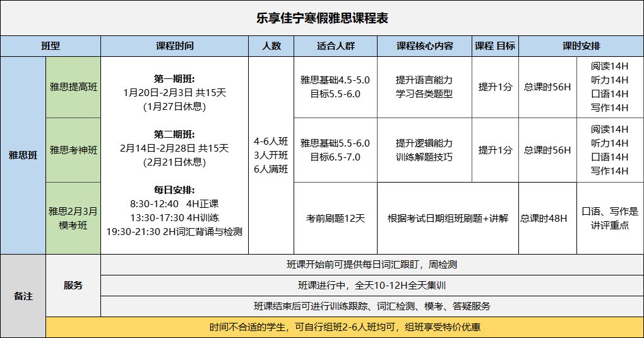Click 口语14H in the 雅思提高班 row
The image size is (644, 338).
click(x=609, y=94)
